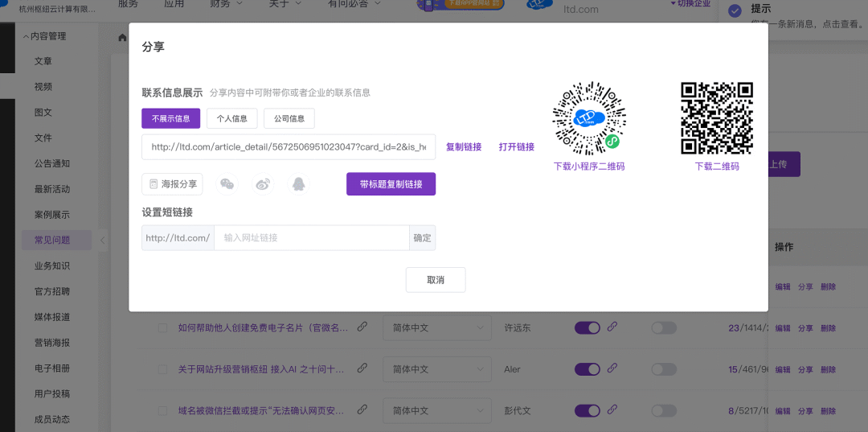Open 最新活动 in sidebar
The width and height of the screenshot is (868, 432).
(x=52, y=189)
